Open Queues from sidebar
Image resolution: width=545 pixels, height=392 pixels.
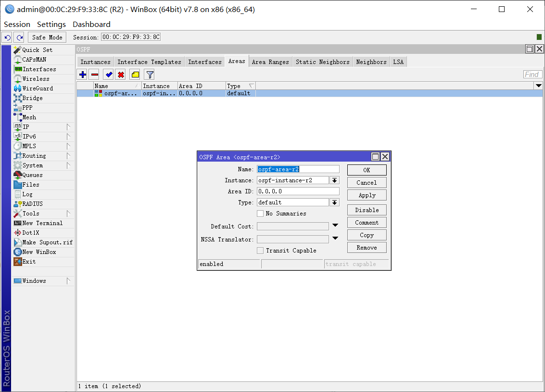pyautogui.click(x=43, y=175)
